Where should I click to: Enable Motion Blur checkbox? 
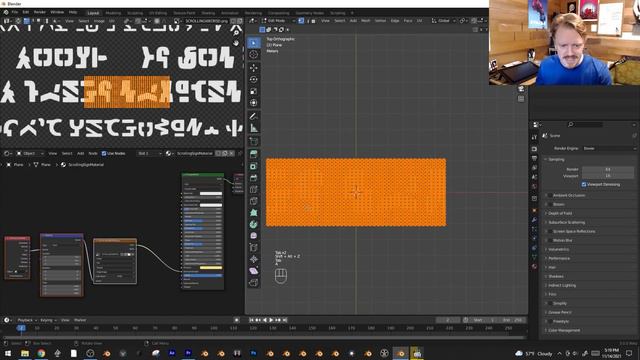[x=550, y=240]
